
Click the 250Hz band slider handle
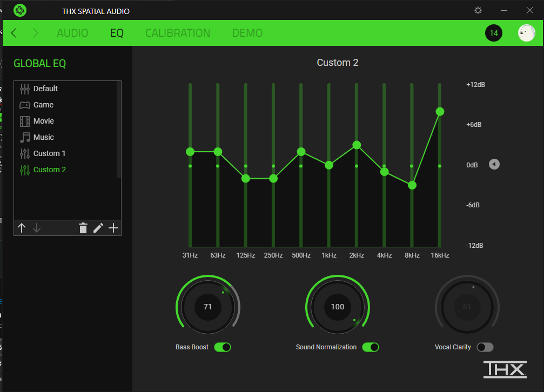click(273, 179)
